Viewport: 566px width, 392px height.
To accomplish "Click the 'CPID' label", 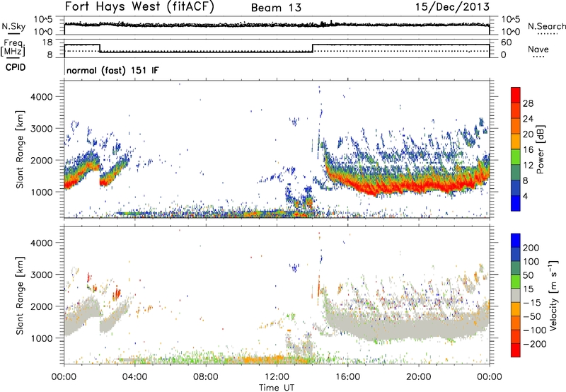I will [x=16, y=67].
